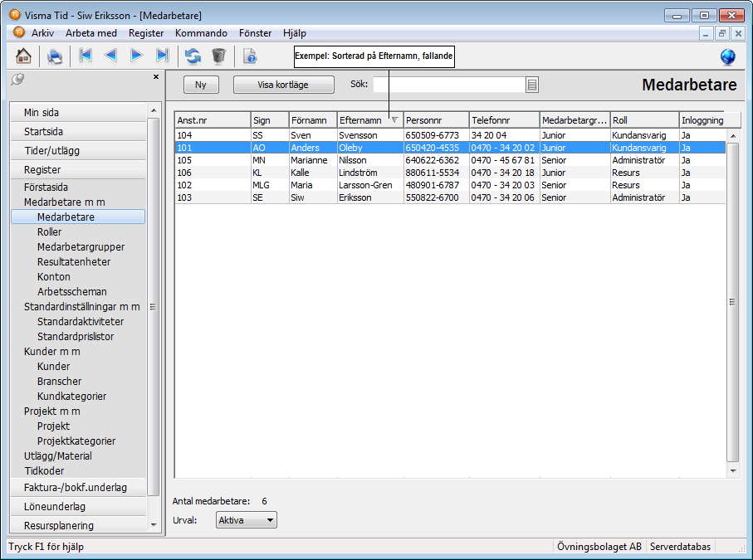Go to the next record arrow
The image size is (753, 560).
[x=137, y=56]
